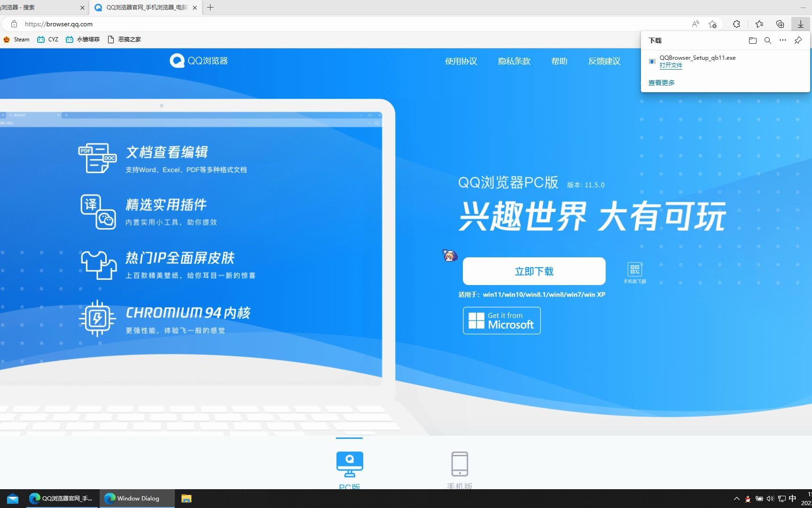This screenshot has height=508, width=812.
Task: Open the 隐私条款 menu item
Action: coord(514,61)
